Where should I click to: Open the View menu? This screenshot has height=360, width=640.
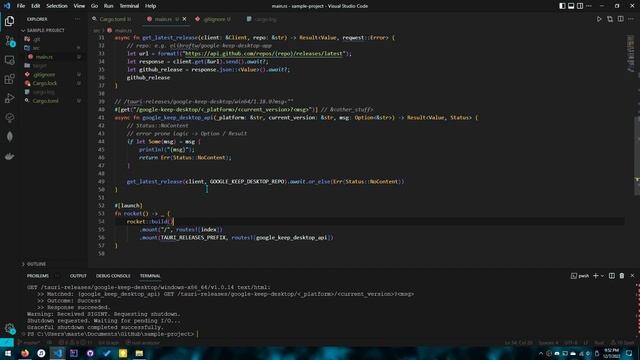[79, 6]
